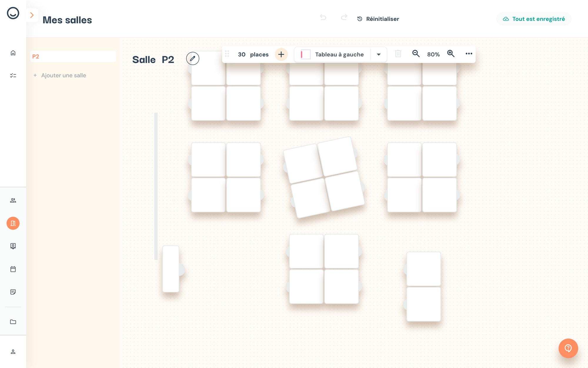Open the user account icon

pyautogui.click(x=13, y=352)
